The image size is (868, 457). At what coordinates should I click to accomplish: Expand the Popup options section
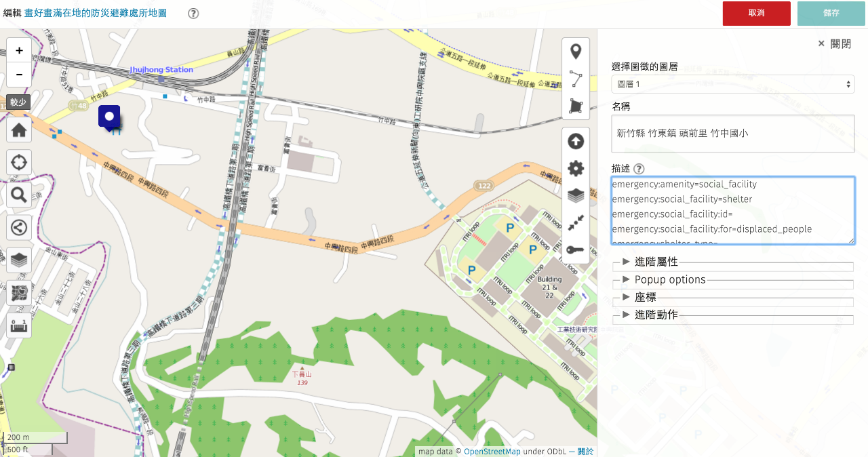tap(669, 279)
